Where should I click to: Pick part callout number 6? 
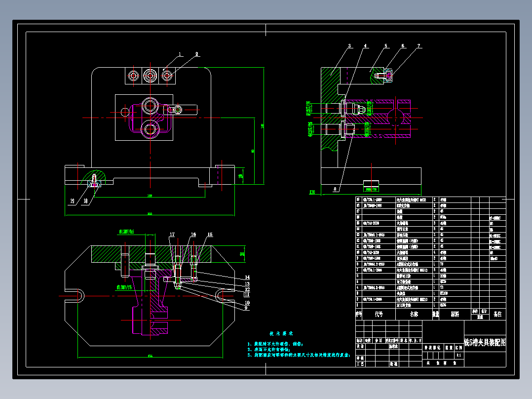(403, 45)
